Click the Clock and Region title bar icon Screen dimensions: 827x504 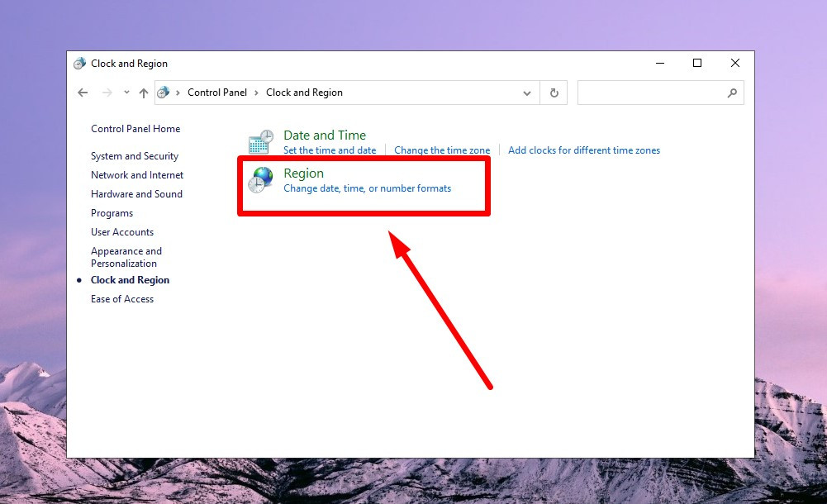pyautogui.click(x=78, y=63)
